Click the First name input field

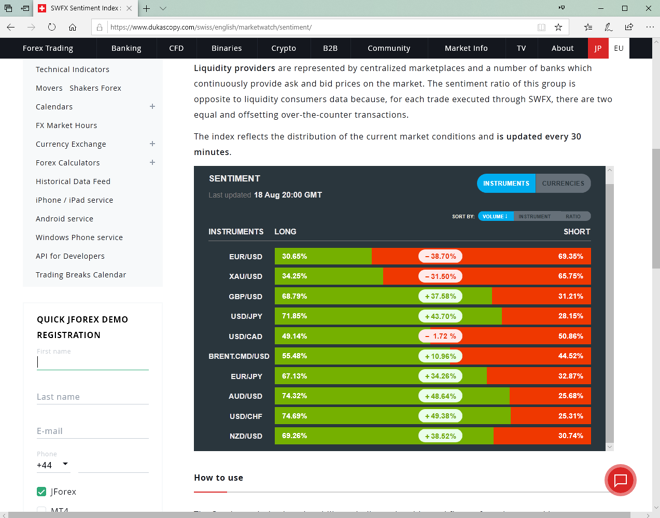[93, 362]
